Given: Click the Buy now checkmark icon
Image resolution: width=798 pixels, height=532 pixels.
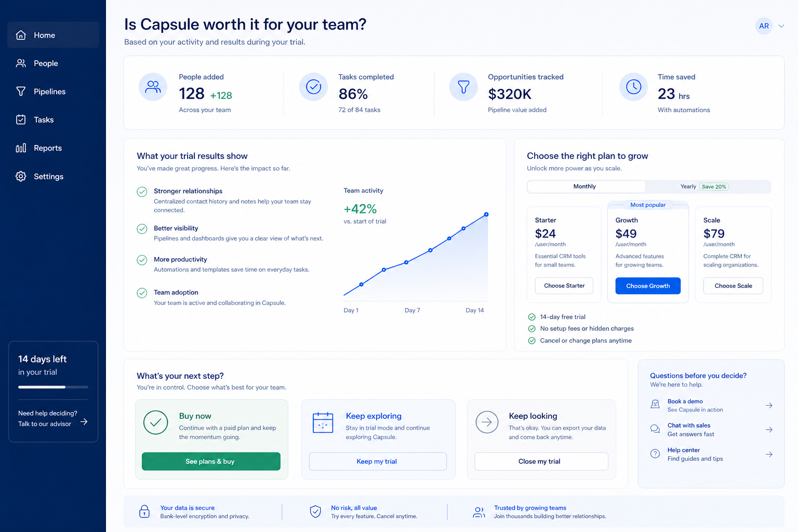Looking at the screenshot, I should (155, 422).
